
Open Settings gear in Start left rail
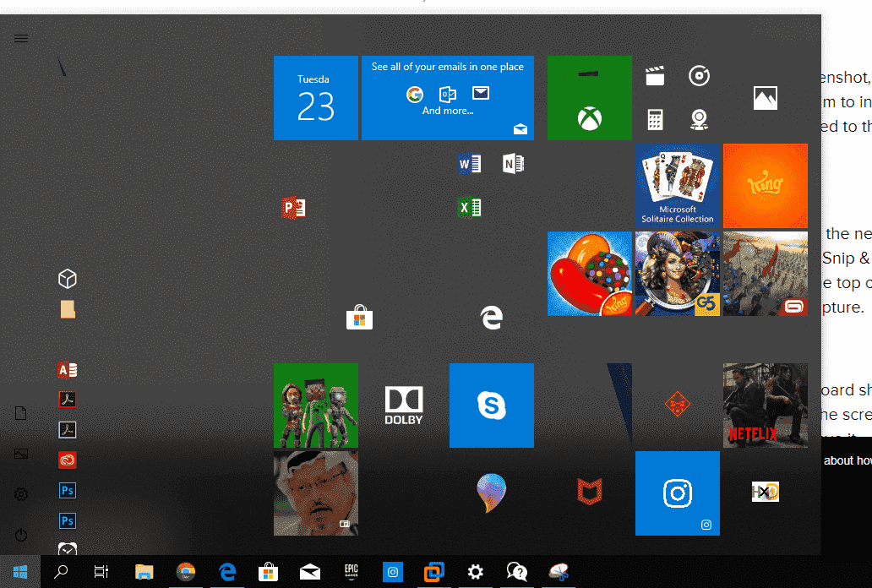tap(21, 494)
